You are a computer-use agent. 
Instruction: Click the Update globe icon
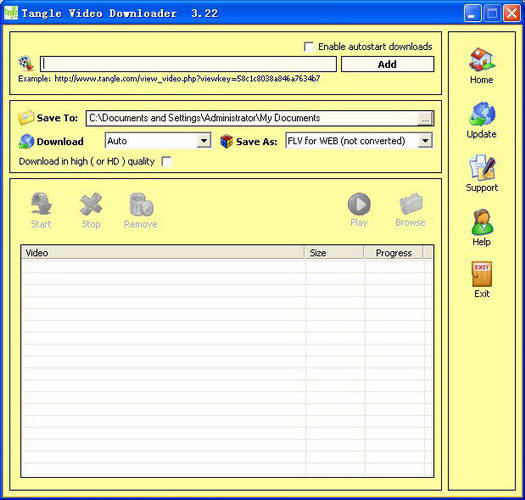(482, 114)
